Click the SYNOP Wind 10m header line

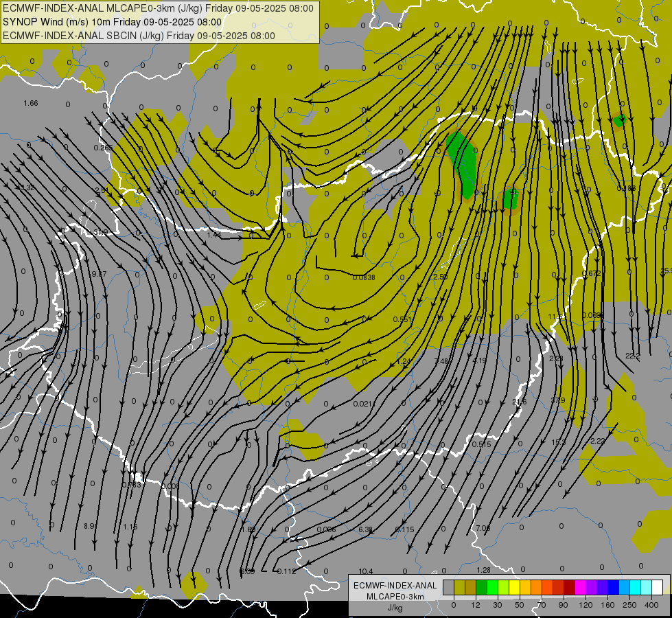[113, 22]
